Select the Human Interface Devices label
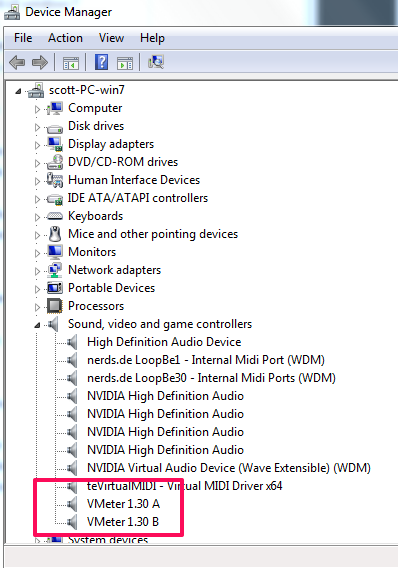The image size is (398, 568). (x=134, y=180)
